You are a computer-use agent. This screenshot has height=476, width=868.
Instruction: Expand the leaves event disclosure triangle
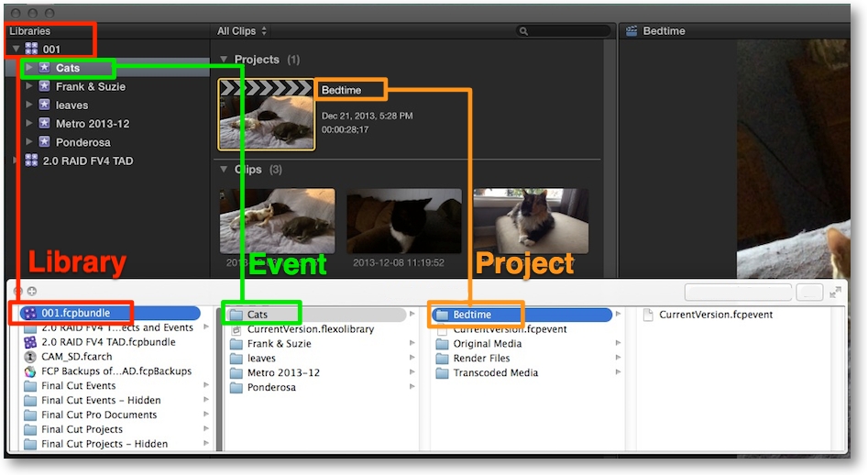[29, 105]
